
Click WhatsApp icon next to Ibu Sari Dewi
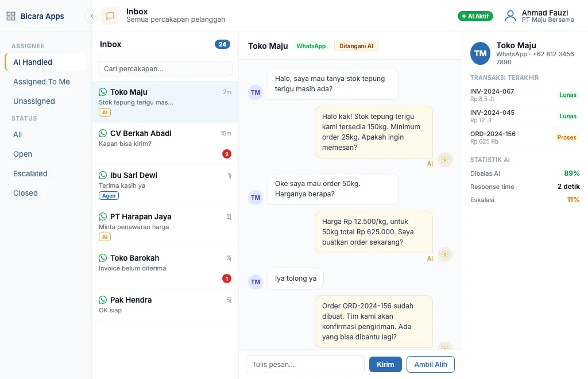coord(103,175)
